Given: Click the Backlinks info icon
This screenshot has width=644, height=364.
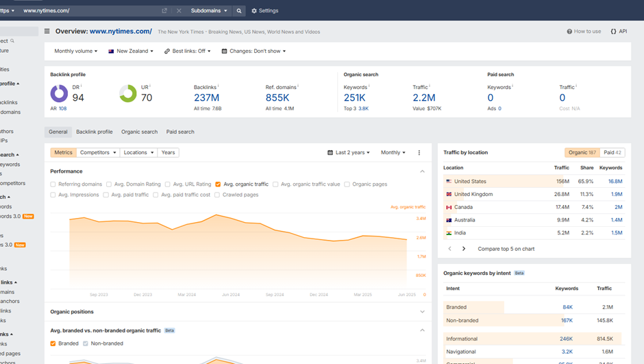Looking at the screenshot, I should click(218, 86).
